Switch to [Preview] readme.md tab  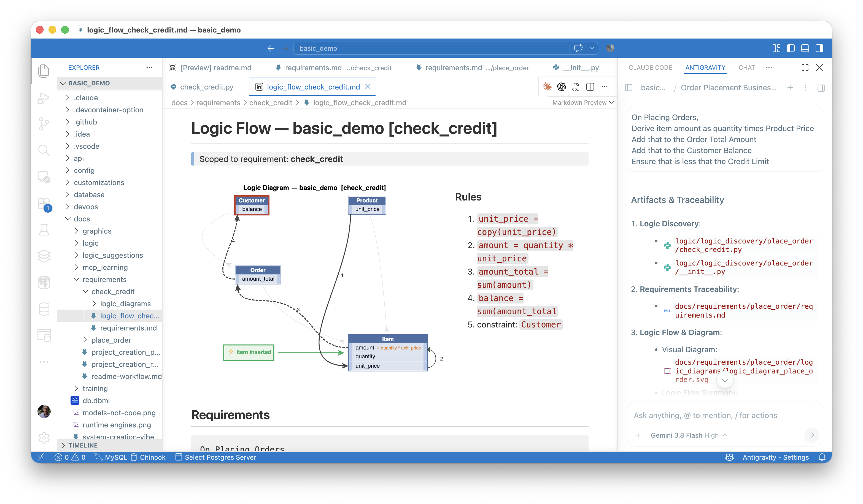pyautogui.click(x=210, y=68)
